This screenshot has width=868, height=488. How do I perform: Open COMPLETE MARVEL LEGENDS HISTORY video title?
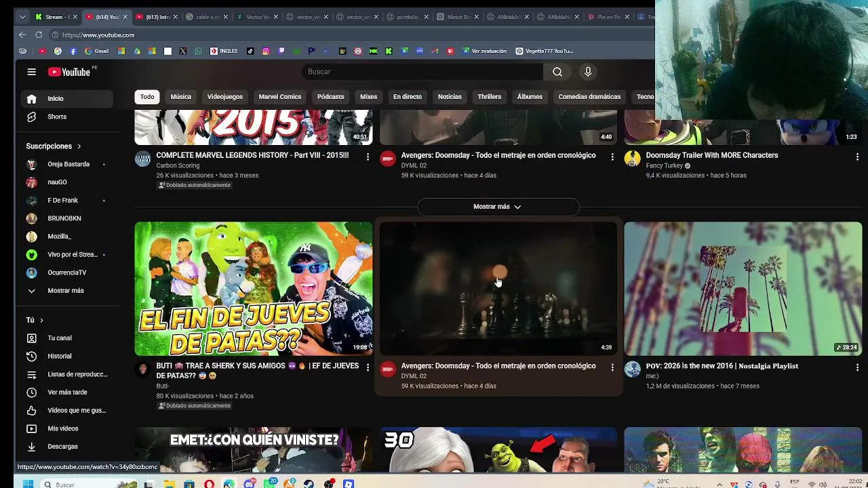[252, 155]
